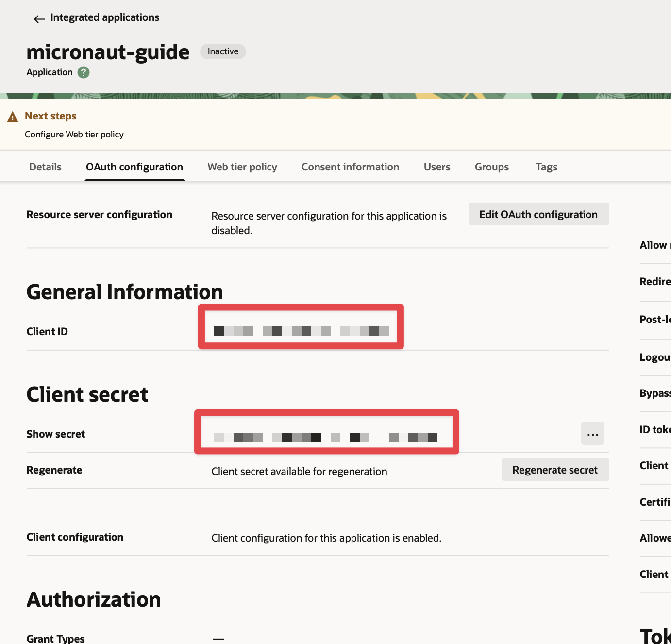Click the micronaut-guide application title

(108, 52)
